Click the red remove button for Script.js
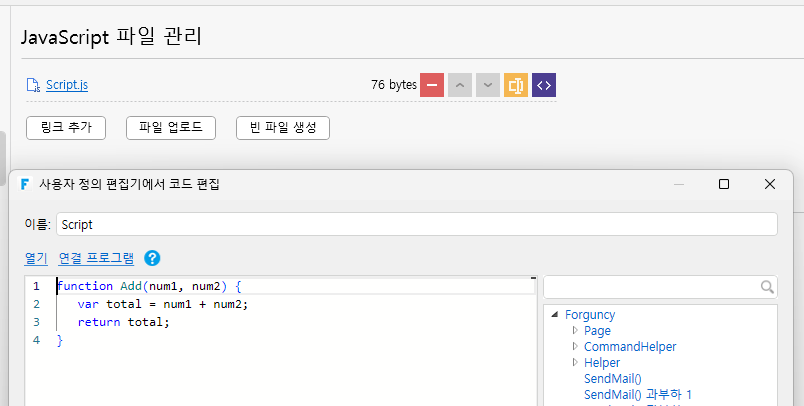Viewport: 804px width, 406px height. (432, 85)
